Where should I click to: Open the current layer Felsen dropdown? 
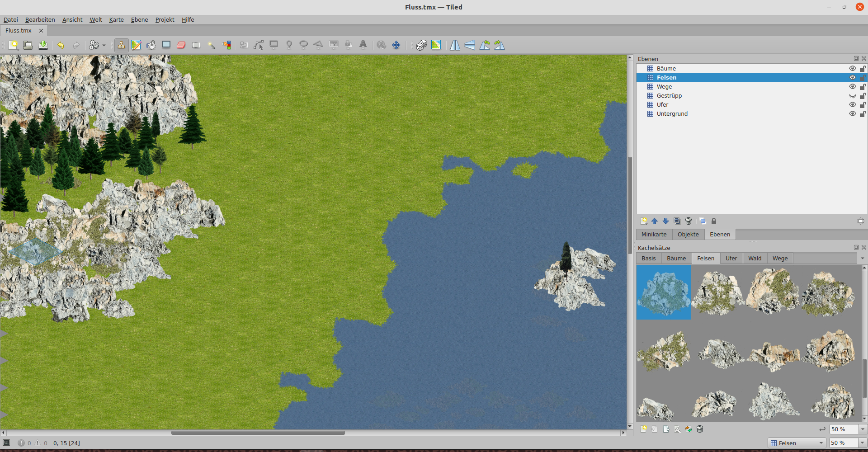coord(797,443)
